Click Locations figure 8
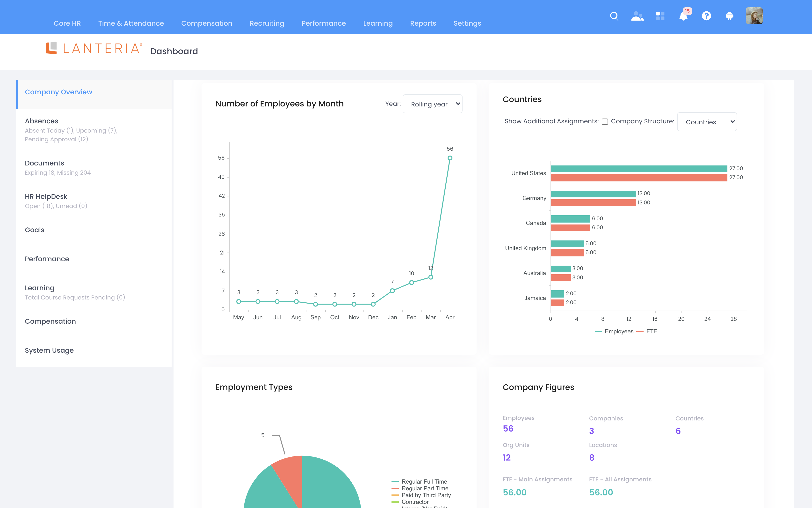Viewport: 812px width, 508px height. pyautogui.click(x=592, y=458)
